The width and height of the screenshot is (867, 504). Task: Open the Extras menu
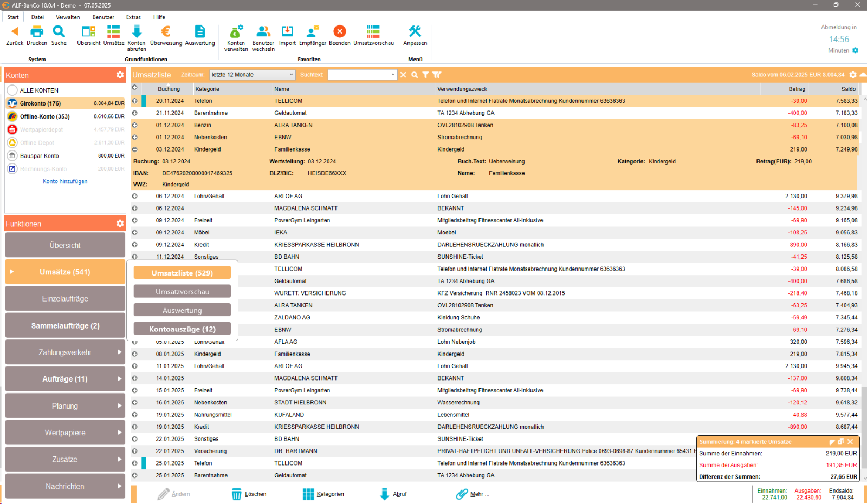click(133, 17)
